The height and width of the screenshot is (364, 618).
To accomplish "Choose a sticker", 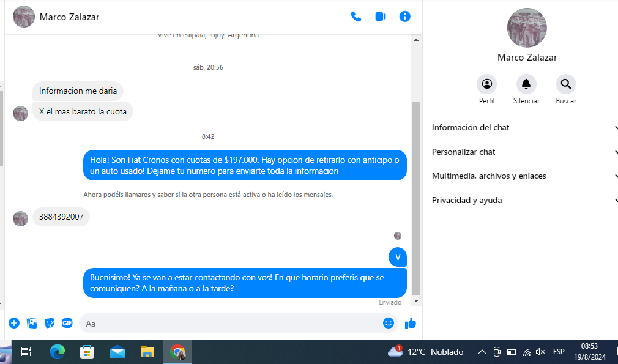I will [50, 324].
